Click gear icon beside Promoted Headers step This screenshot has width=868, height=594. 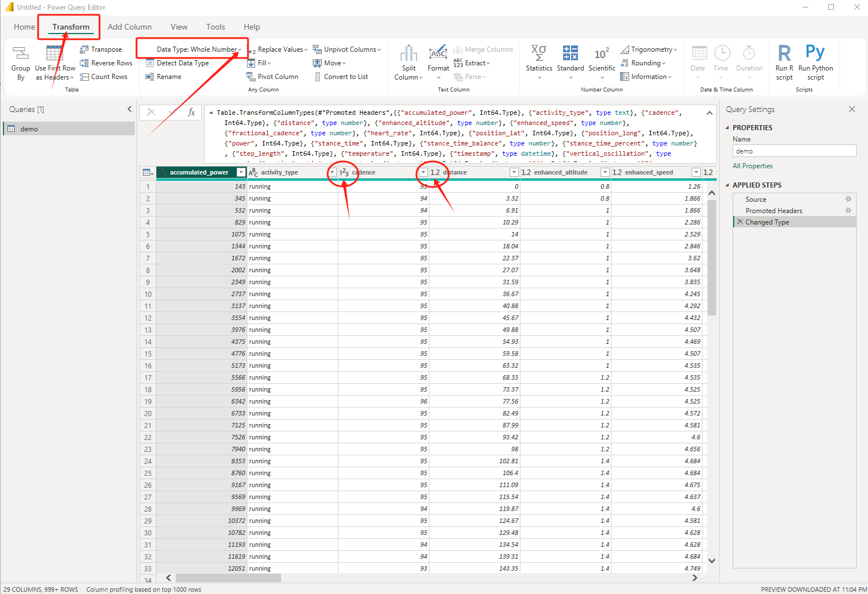(x=848, y=210)
